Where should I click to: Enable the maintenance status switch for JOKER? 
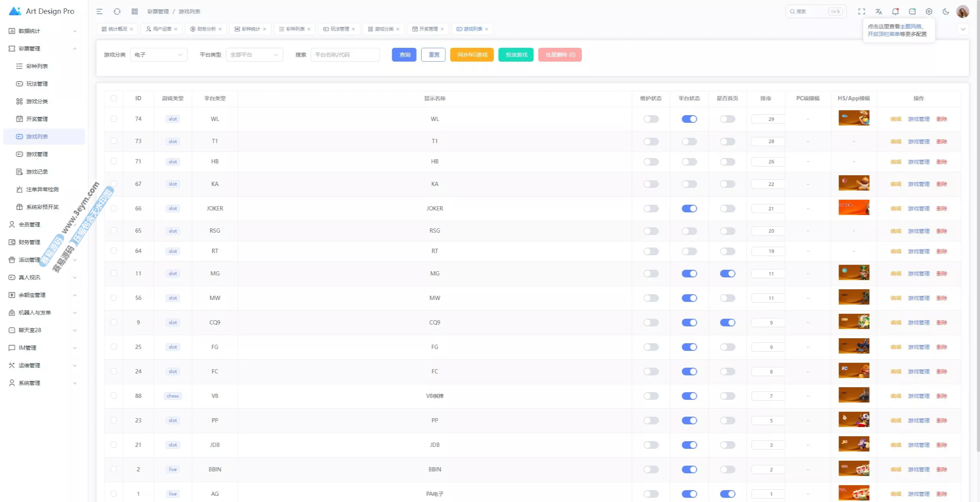[x=651, y=209]
